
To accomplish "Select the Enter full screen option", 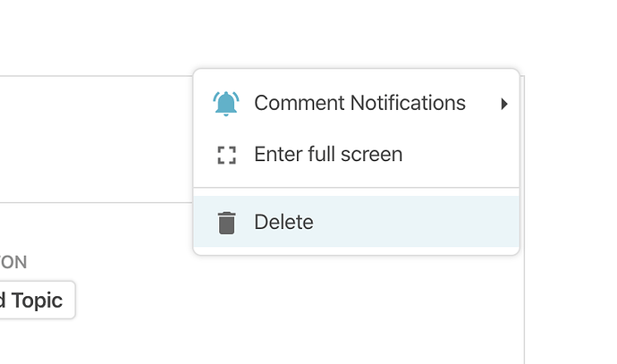I will coord(328,155).
